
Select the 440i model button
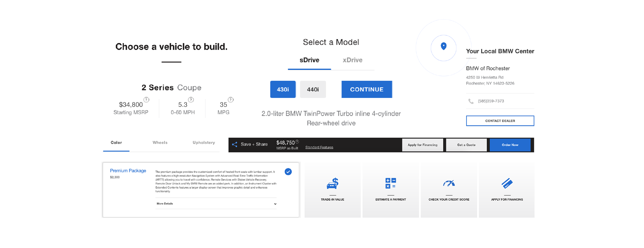point(313,89)
